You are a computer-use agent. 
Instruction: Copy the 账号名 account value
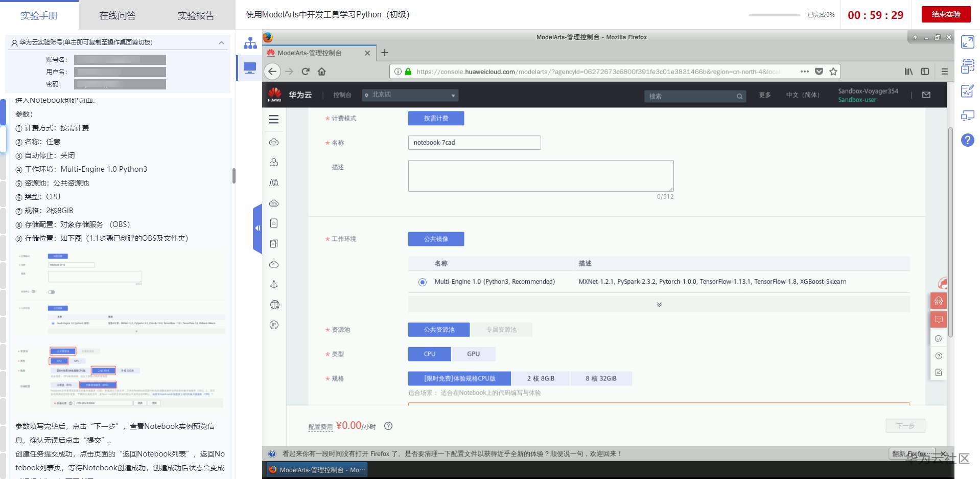(x=120, y=60)
